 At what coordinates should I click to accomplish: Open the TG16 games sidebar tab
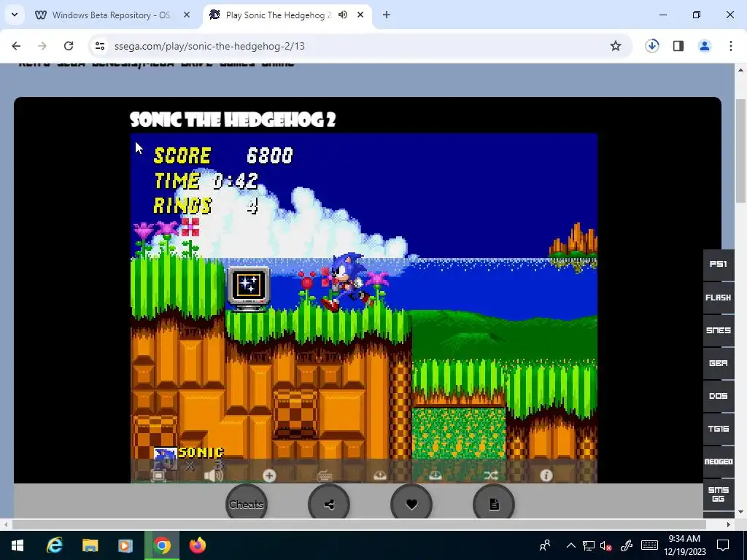tap(719, 429)
